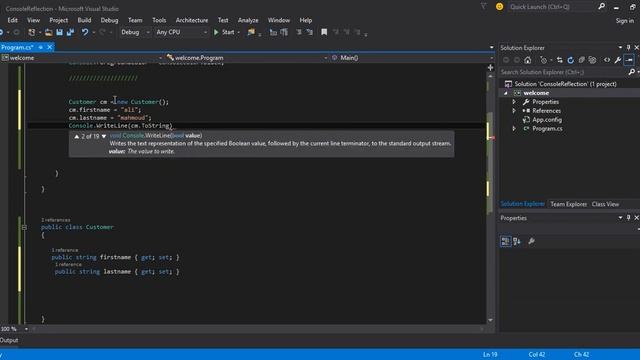Screen dimensions: 640x360
Task: Close the Program.cs tab
Action: point(49,47)
